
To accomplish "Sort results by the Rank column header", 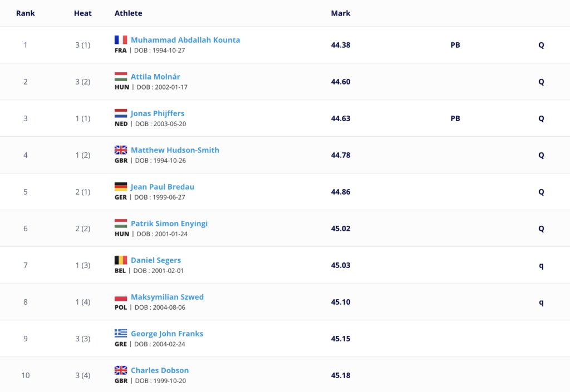I will point(26,13).
